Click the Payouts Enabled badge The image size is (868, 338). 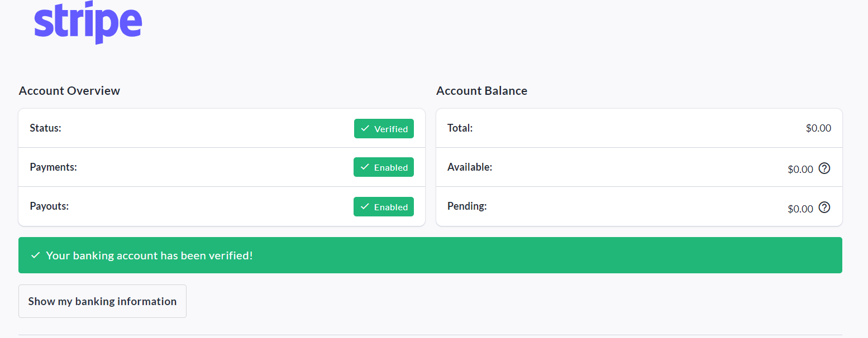[384, 207]
